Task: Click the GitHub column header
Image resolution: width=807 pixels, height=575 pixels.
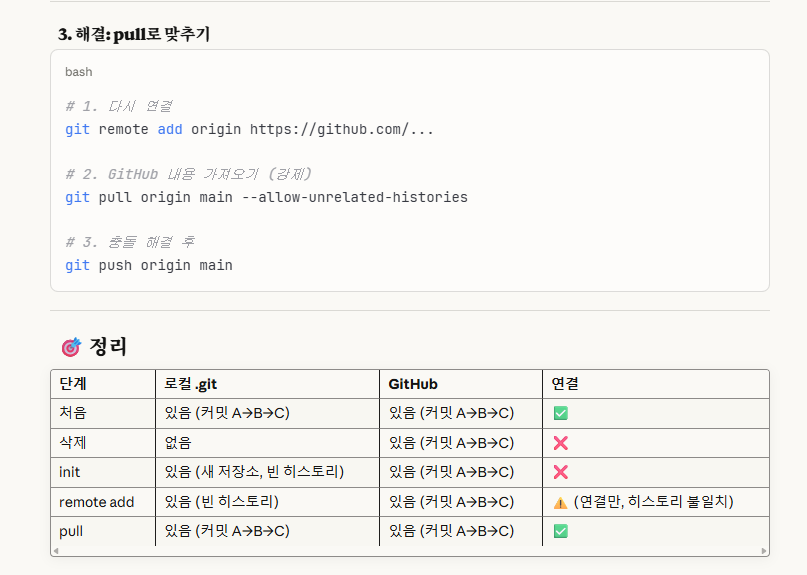Action: (413, 384)
